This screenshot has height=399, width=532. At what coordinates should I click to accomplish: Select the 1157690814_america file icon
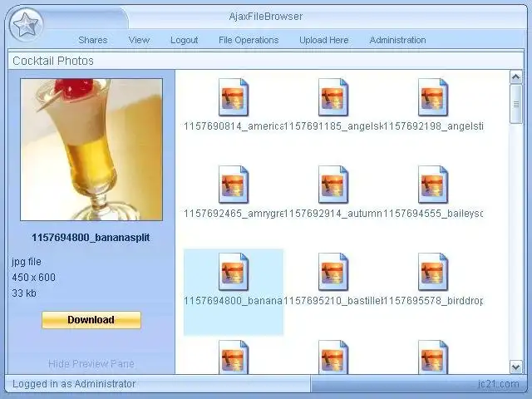(234, 97)
